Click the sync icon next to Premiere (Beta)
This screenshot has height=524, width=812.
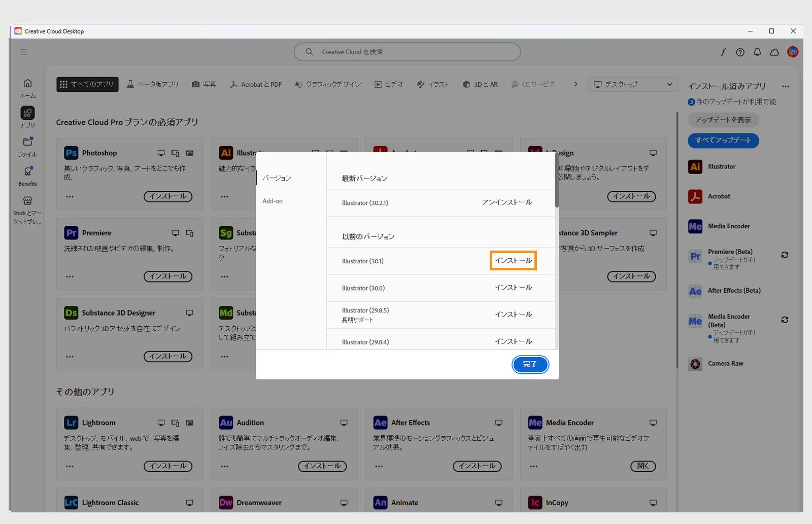click(x=785, y=255)
